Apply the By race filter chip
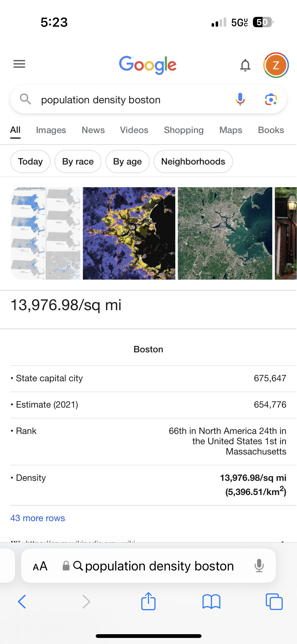The height and width of the screenshot is (644, 297). (x=78, y=162)
